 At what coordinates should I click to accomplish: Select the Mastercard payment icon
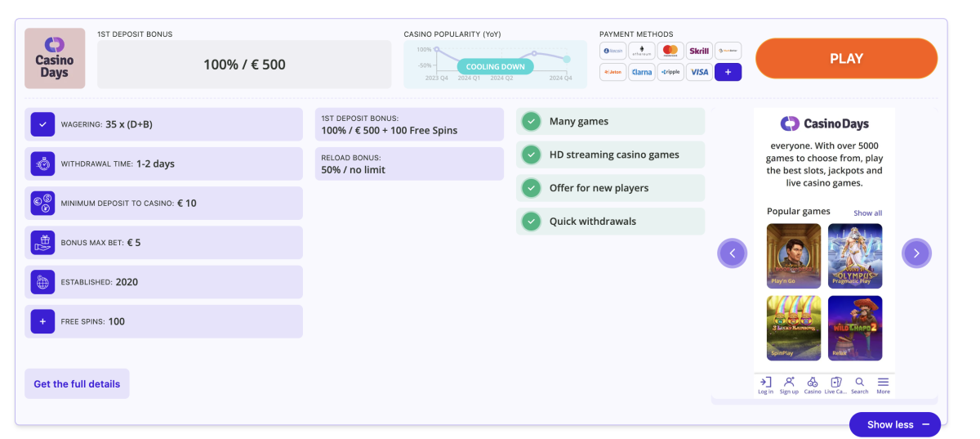click(670, 51)
